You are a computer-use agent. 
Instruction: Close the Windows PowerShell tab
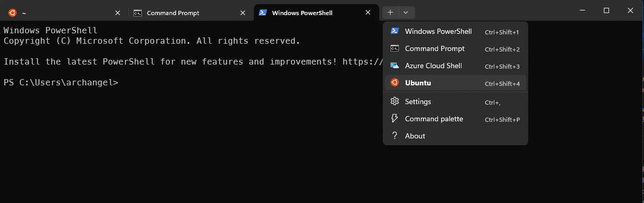click(368, 13)
